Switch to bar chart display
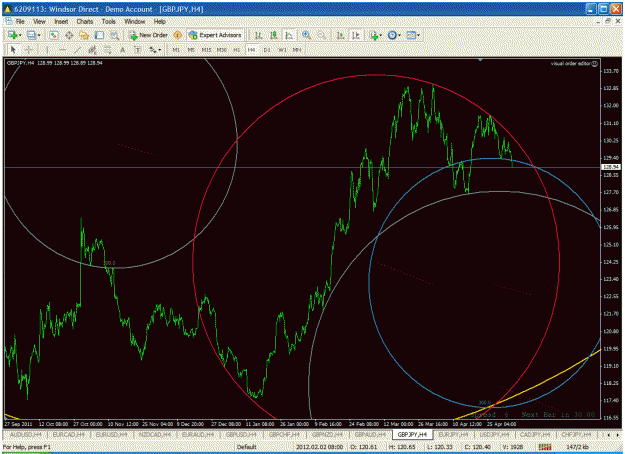 (x=258, y=35)
